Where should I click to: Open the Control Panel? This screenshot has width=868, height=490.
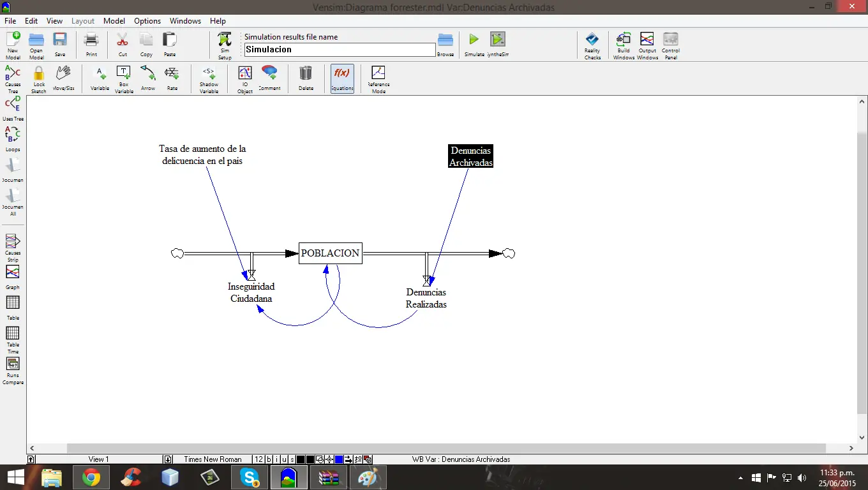pyautogui.click(x=671, y=46)
